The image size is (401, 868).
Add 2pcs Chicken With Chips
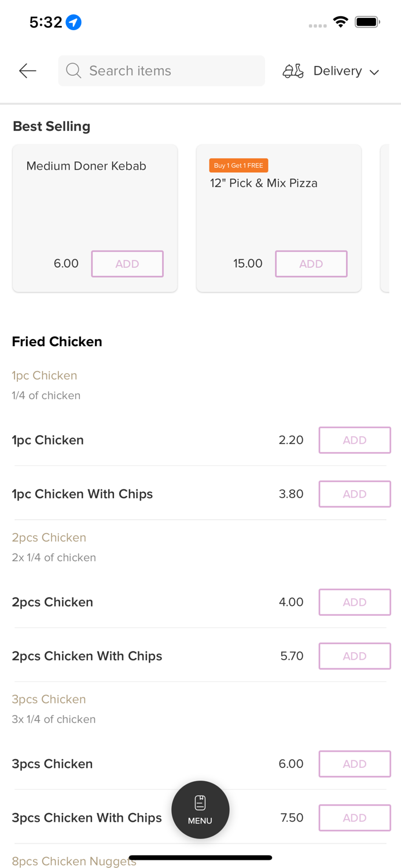pos(355,656)
